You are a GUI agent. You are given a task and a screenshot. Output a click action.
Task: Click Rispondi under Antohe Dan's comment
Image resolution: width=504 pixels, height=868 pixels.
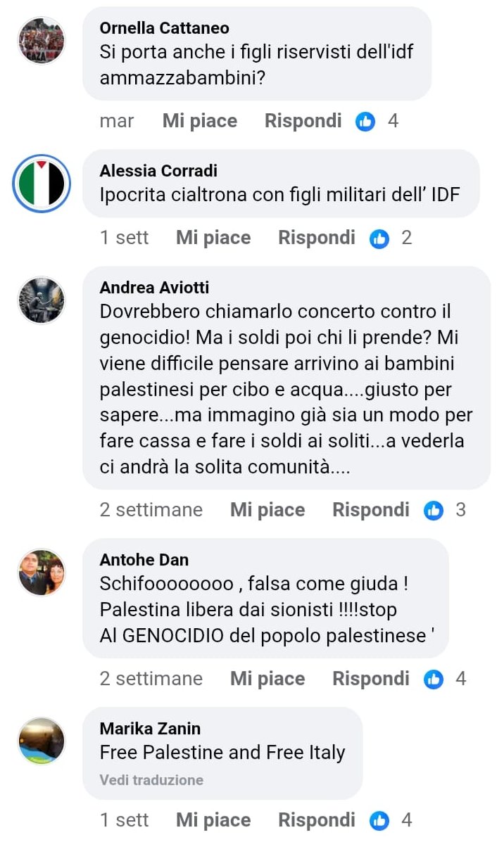[371, 679]
